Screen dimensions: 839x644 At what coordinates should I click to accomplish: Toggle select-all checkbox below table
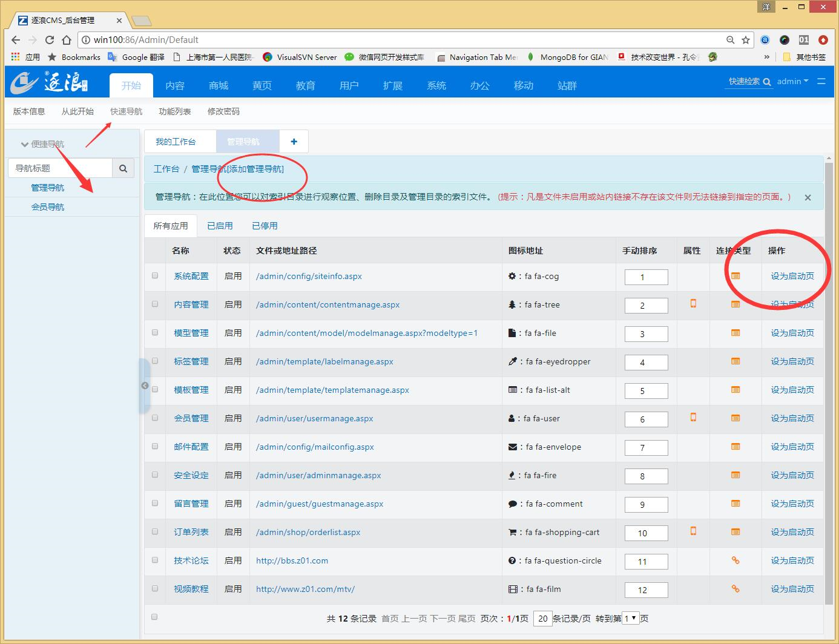154,617
